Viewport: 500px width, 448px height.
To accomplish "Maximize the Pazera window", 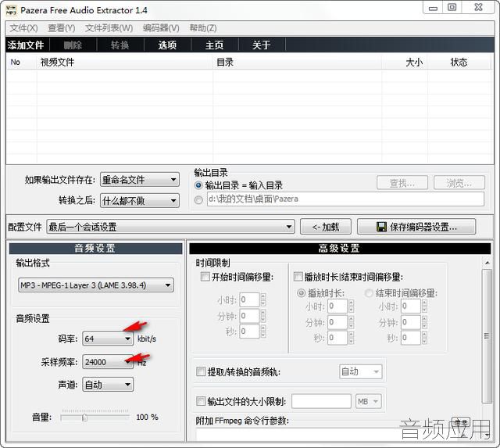I will click(x=452, y=7).
